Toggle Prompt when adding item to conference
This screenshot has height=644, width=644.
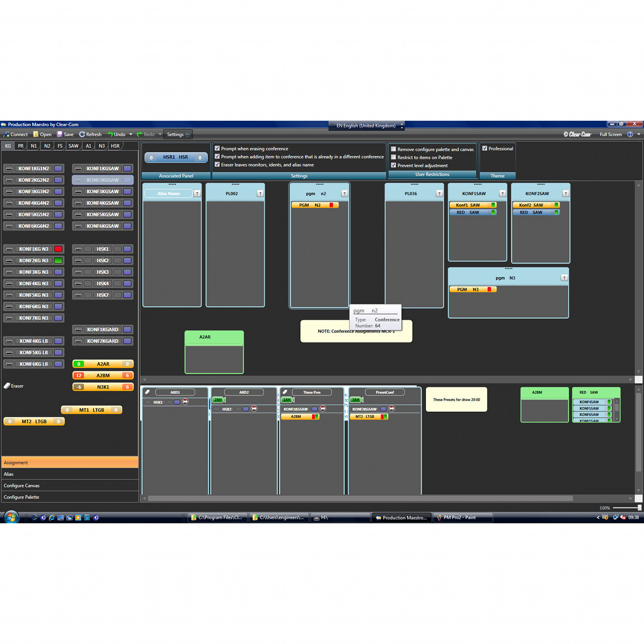[217, 157]
